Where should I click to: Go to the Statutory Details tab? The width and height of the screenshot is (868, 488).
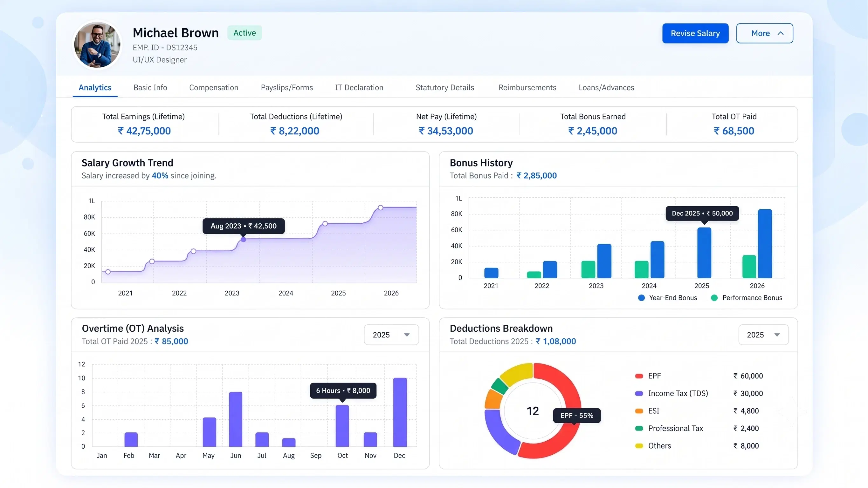(x=445, y=88)
